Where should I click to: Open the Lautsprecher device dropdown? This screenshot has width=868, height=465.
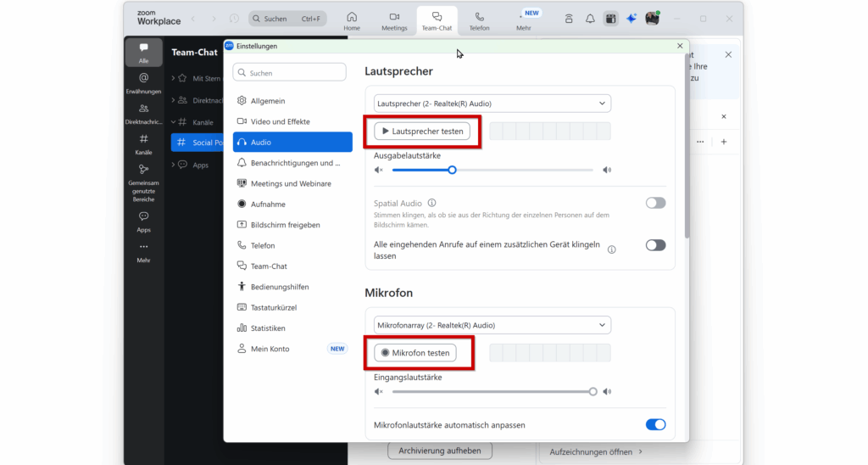[492, 104]
